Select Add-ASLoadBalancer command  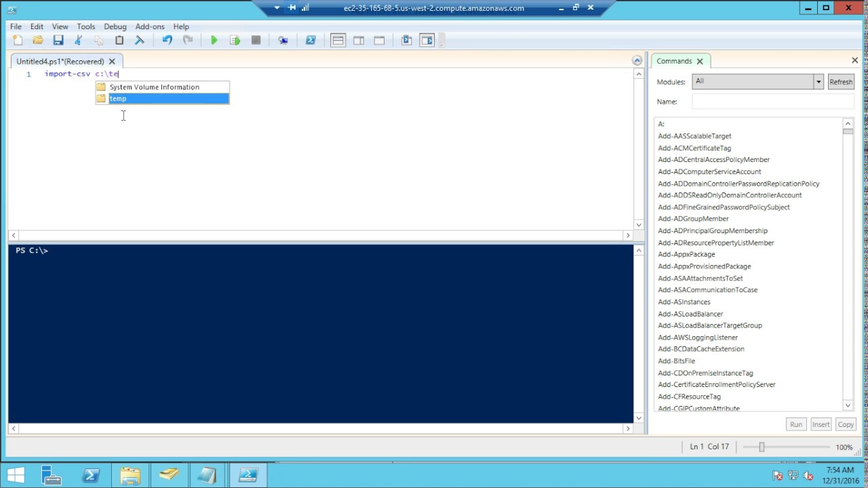pyautogui.click(x=690, y=314)
